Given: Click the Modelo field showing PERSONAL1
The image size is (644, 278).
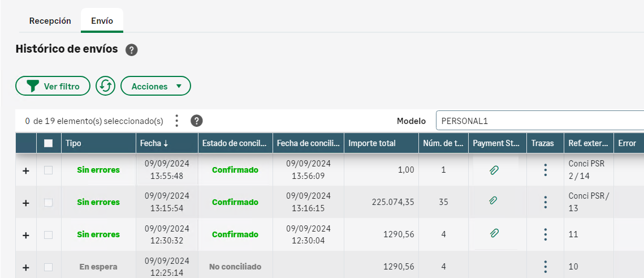Looking at the screenshot, I should point(537,121).
